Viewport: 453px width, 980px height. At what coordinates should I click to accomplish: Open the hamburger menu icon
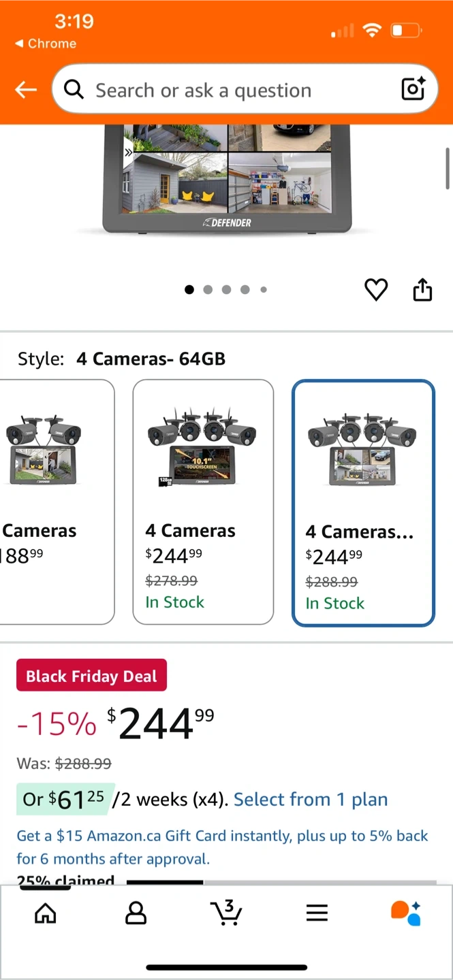pyautogui.click(x=317, y=913)
